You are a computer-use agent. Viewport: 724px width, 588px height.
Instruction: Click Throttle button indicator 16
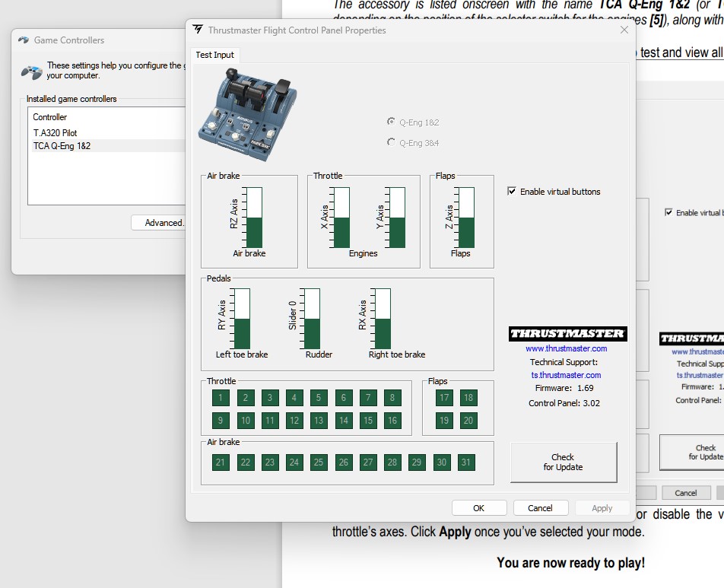(392, 420)
